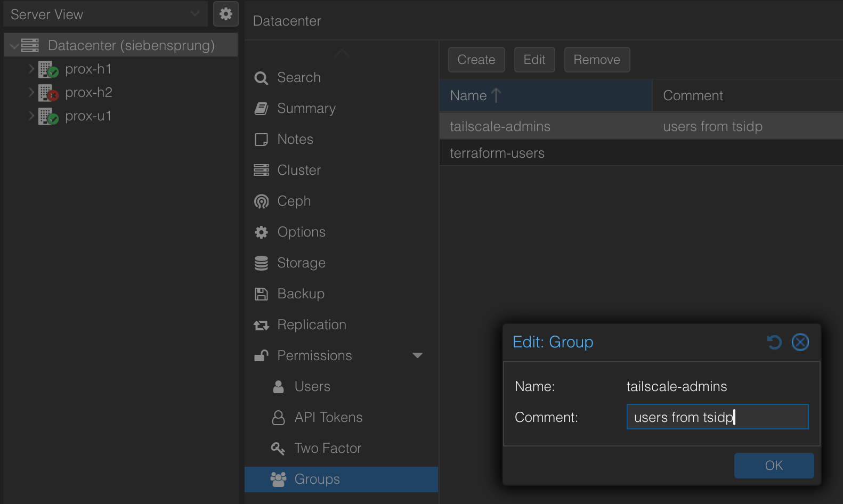This screenshot has width=843, height=504.
Task: Open the Notes menu entry
Action: (342, 140)
